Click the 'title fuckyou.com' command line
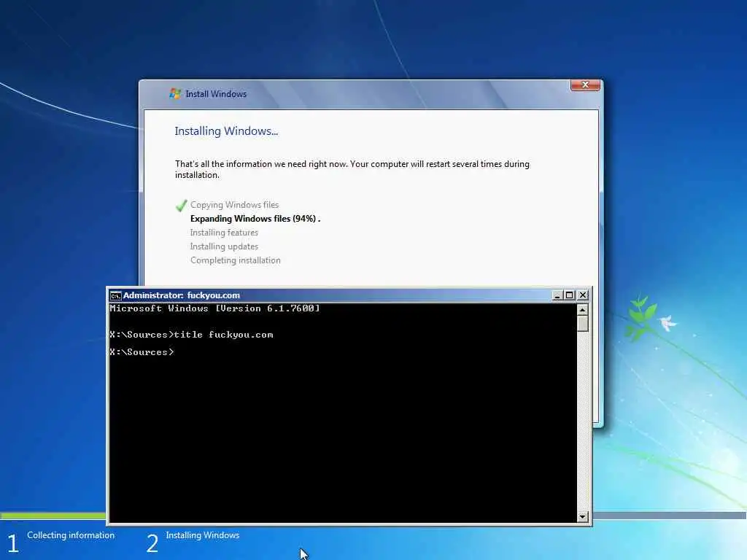 click(191, 335)
